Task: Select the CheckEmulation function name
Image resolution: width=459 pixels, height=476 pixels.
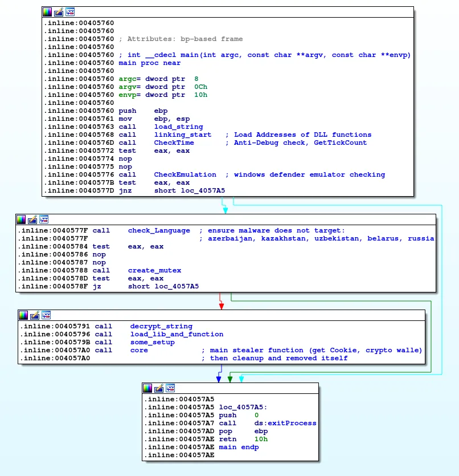Action: point(185,174)
